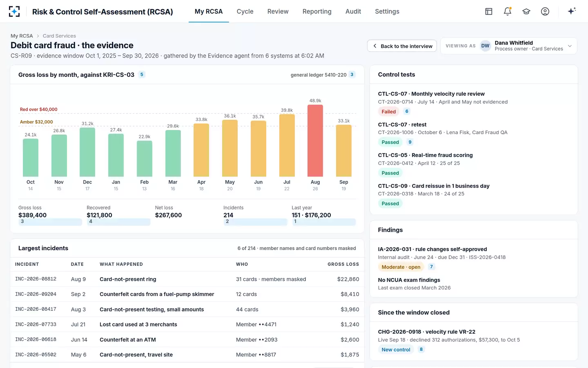Open the graduation cap learning icon
Screen dimensions: 588x368
526,11
